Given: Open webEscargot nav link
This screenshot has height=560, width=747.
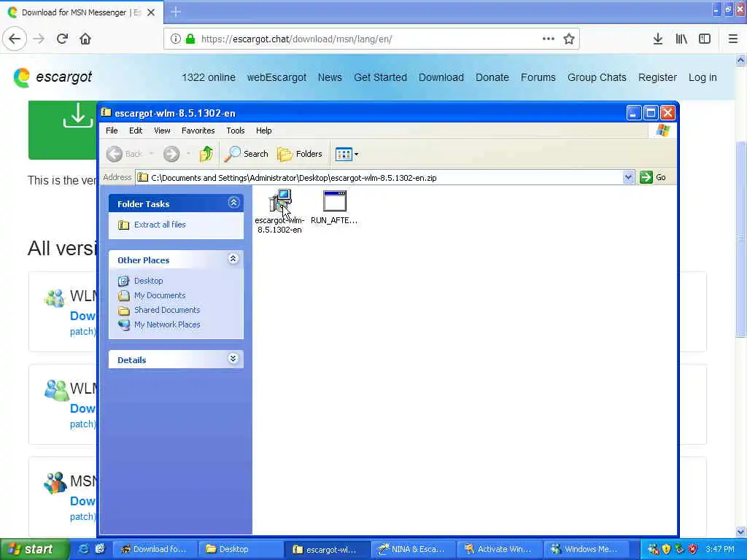Looking at the screenshot, I should [x=276, y=77].
